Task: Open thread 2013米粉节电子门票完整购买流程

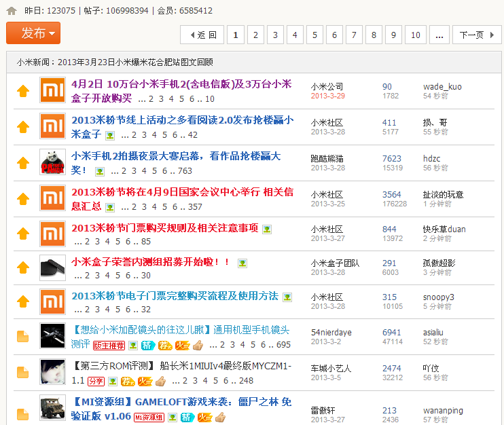Action: click(175, 296)
